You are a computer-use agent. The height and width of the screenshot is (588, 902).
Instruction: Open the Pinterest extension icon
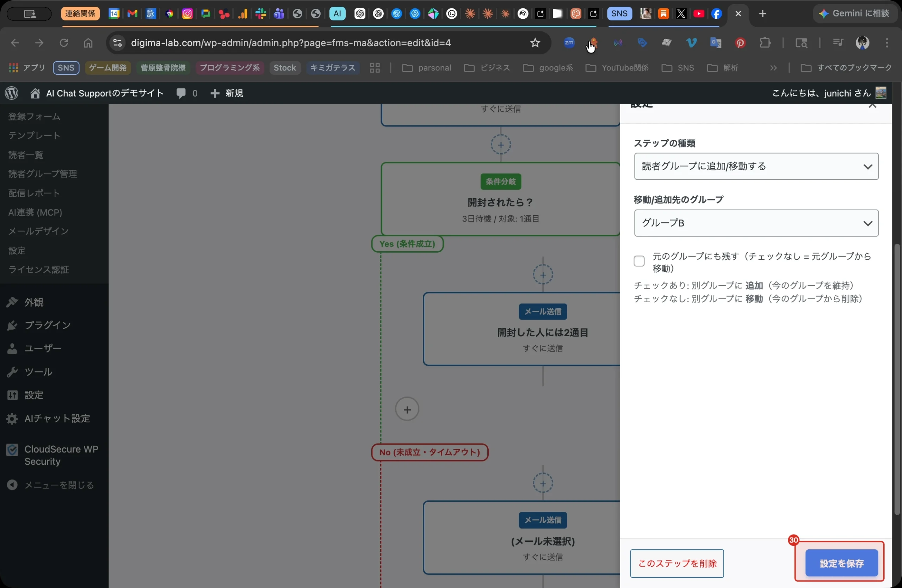coord(740,43)
